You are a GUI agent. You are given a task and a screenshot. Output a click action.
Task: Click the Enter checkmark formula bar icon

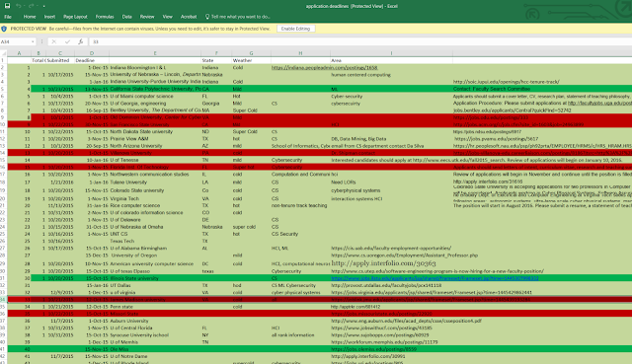[67, 41]
